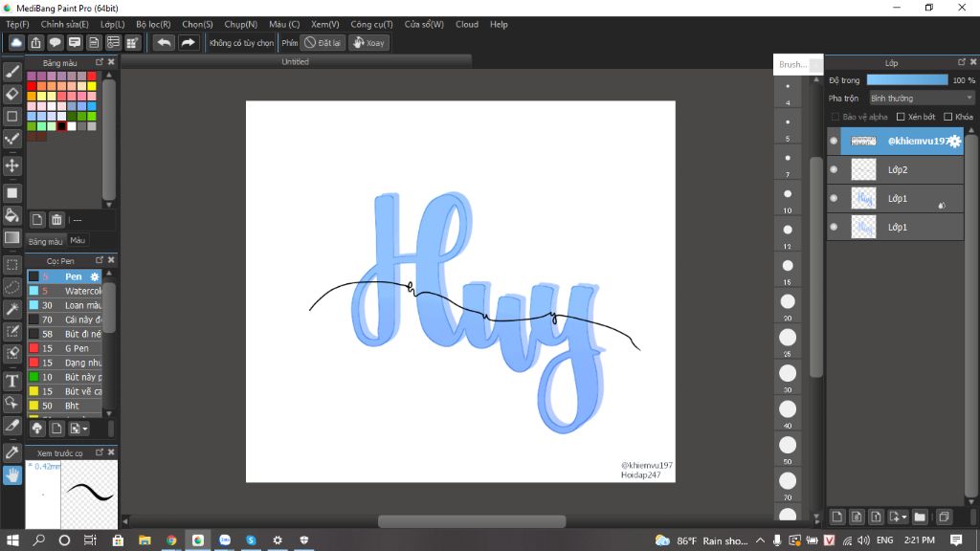This screenshot has width=980, height=551.
Task: Select the Watercolor brush in list
Action: 64,291
